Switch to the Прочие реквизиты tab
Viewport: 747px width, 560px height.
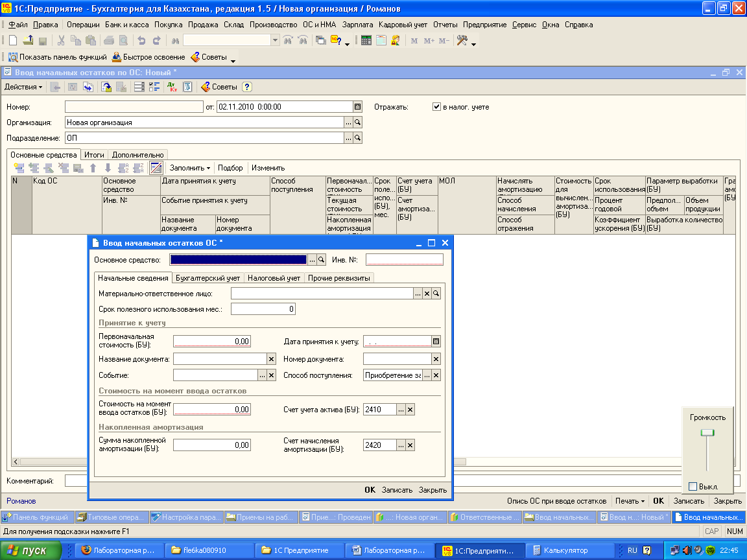click(338, 278)
